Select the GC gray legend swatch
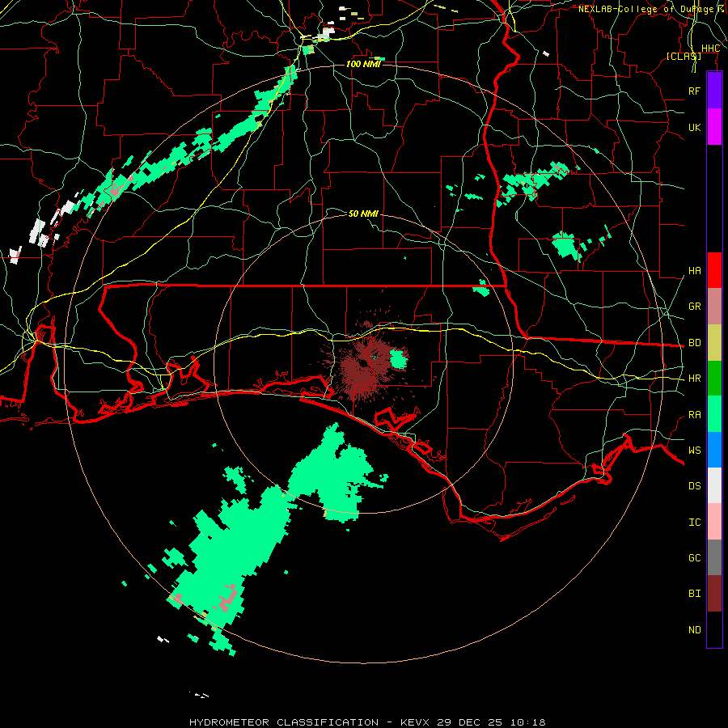The width and height of the screenshot is (728, 728). [714, 557]
